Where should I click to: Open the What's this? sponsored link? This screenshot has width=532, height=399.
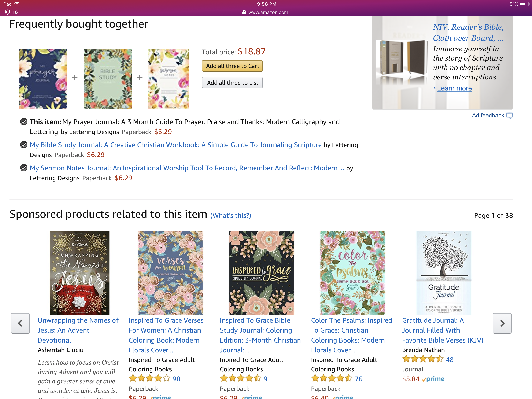click(x=231, y=215)
